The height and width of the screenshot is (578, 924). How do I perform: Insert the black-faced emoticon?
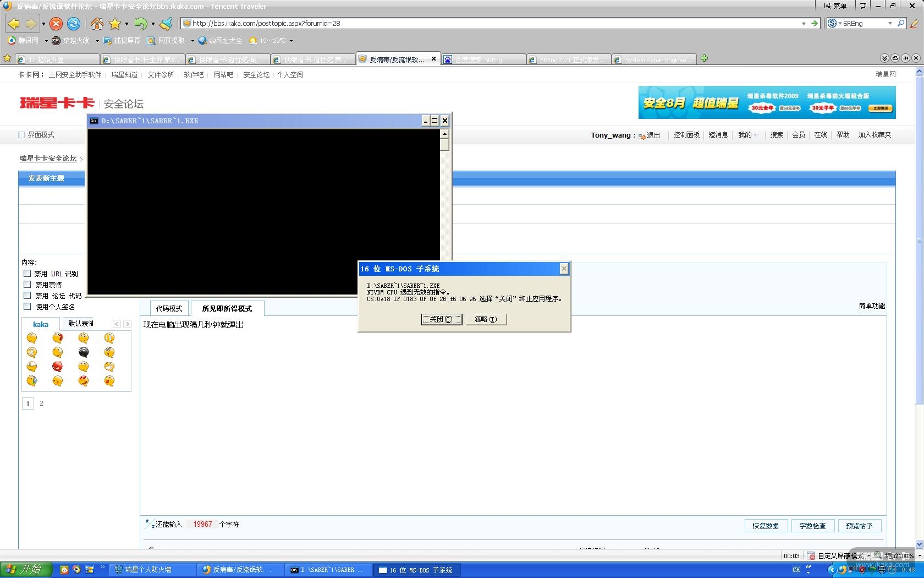tap(84, 352)
